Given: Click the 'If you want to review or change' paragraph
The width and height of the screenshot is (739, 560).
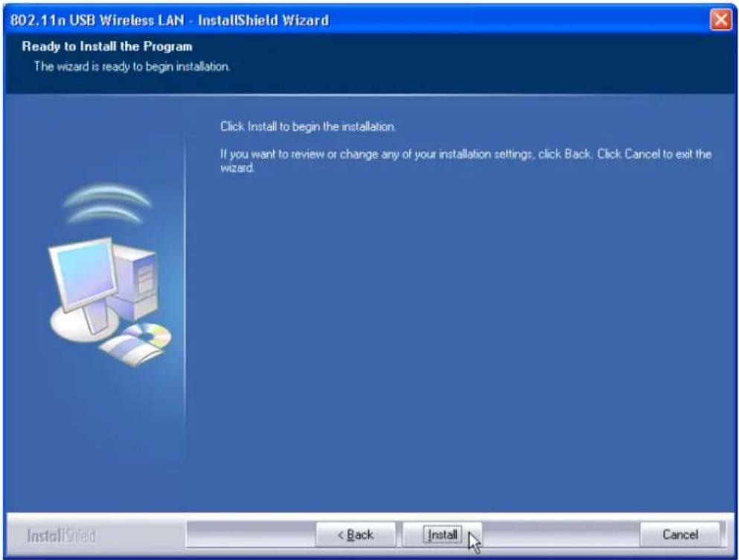Looking at the screenshot, I should [x=466, y=161].
